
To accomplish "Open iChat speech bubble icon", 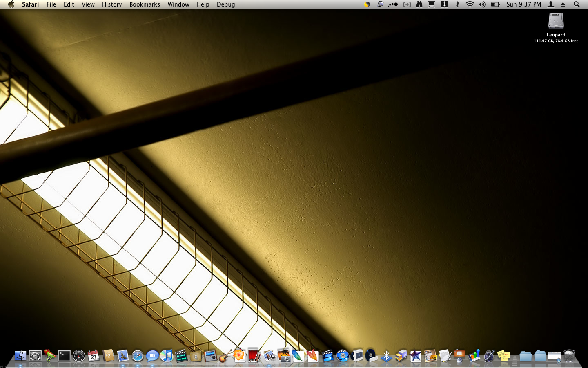I will coord(152,356).
